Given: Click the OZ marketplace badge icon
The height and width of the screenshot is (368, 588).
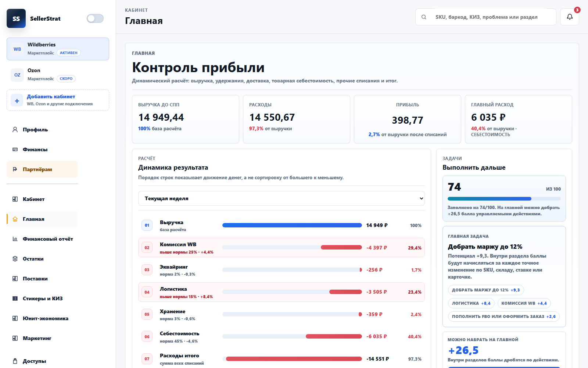Looking at the screenshot, I should click(x=17, y=75).
